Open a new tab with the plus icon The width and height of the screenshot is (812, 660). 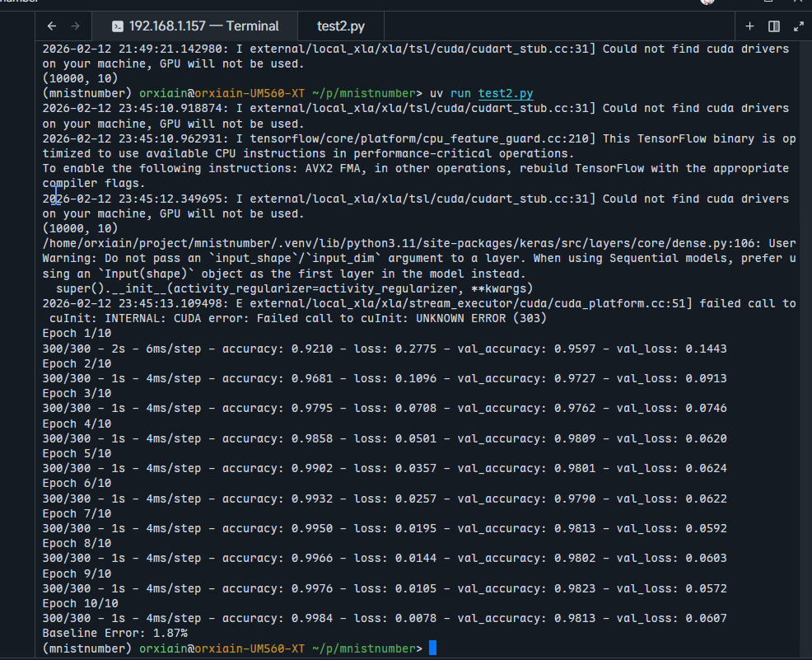[749, 26]
